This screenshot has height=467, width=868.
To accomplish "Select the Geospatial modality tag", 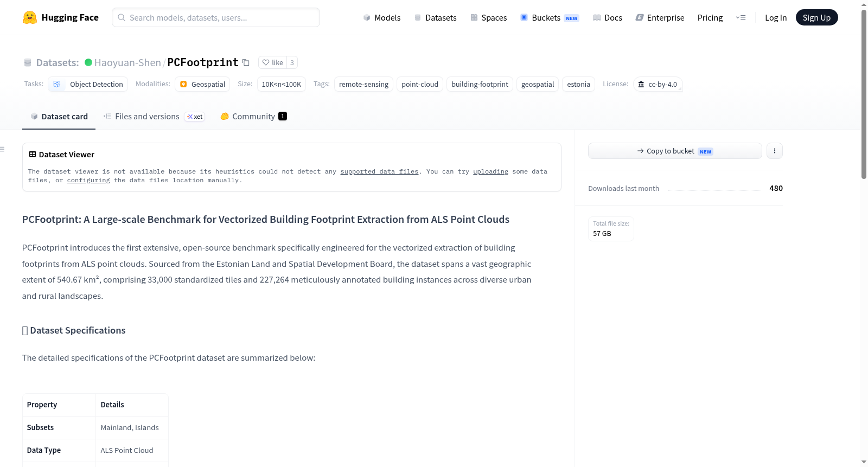I will coord(202,84).
